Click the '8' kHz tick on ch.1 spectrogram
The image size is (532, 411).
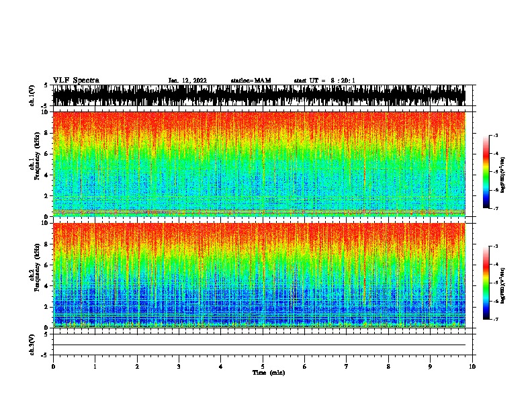tap(47, 133)
